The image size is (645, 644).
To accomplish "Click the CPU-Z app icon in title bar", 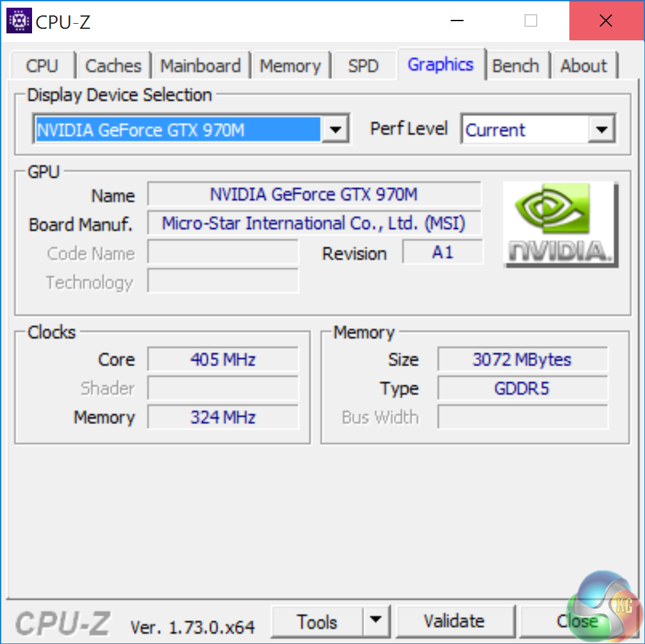I will point(19,21).
